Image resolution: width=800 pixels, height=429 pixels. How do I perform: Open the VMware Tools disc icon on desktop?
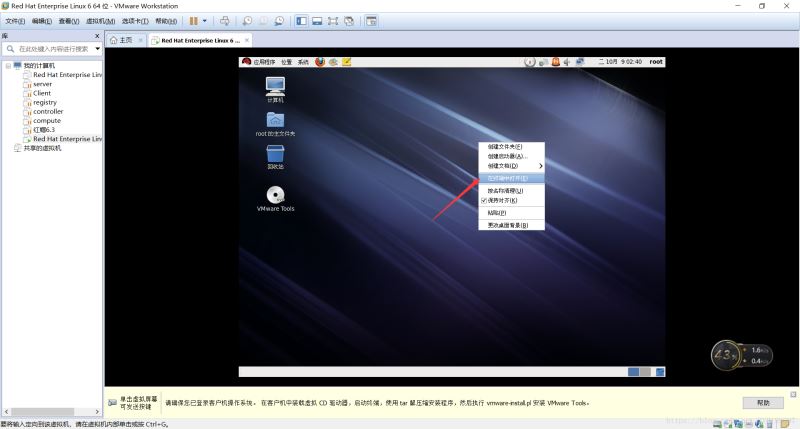[x=275, y=195]
